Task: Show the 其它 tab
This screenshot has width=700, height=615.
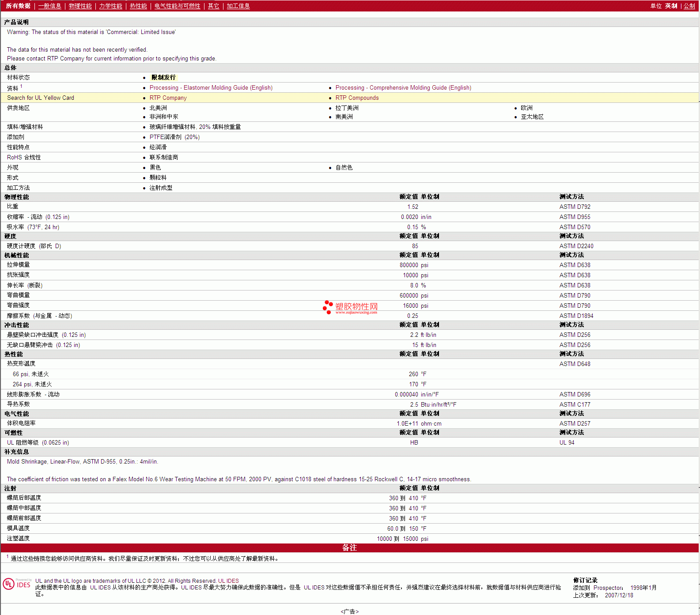Action: (213, 6)
